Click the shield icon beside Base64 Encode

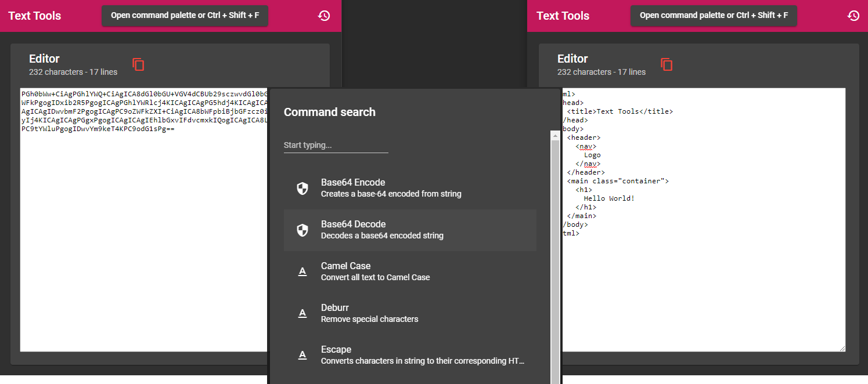tap(302, 188)
